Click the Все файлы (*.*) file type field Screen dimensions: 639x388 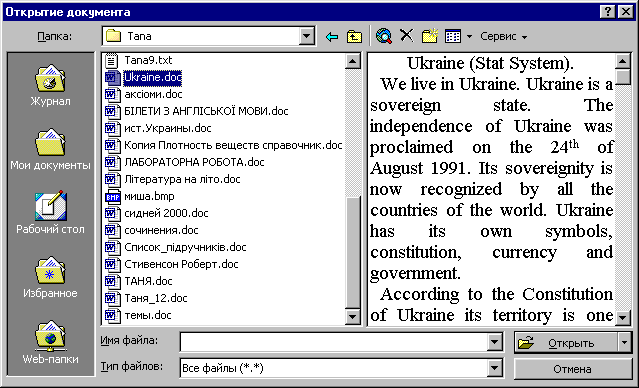[x=334, y=368]
